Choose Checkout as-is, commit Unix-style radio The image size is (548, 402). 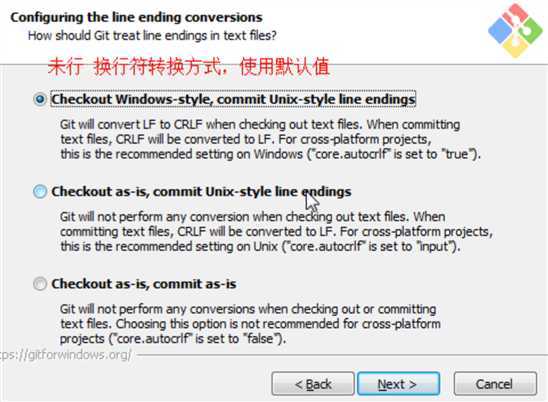click(x=40, y=192)
